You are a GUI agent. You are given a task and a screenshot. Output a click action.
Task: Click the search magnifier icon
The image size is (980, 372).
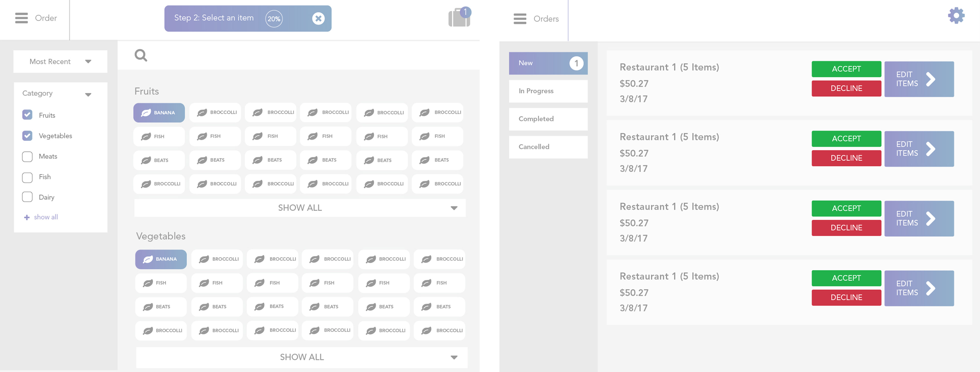point(141,55)
